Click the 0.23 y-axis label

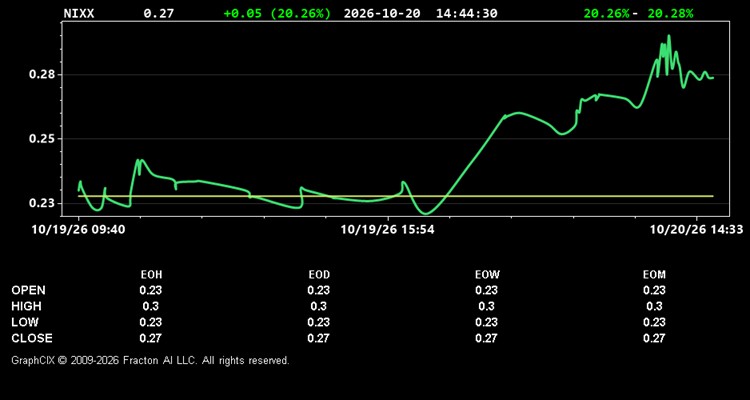click(x=42, y=203)
